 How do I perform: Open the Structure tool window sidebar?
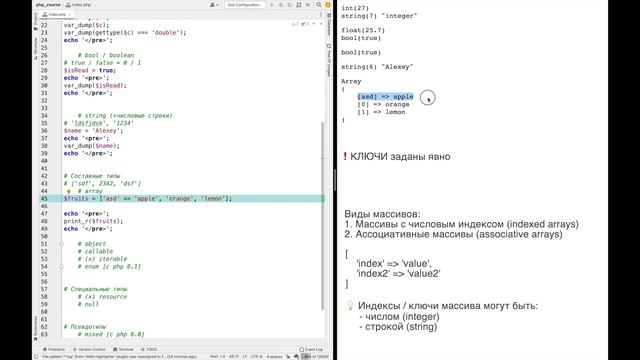[36, 49]
